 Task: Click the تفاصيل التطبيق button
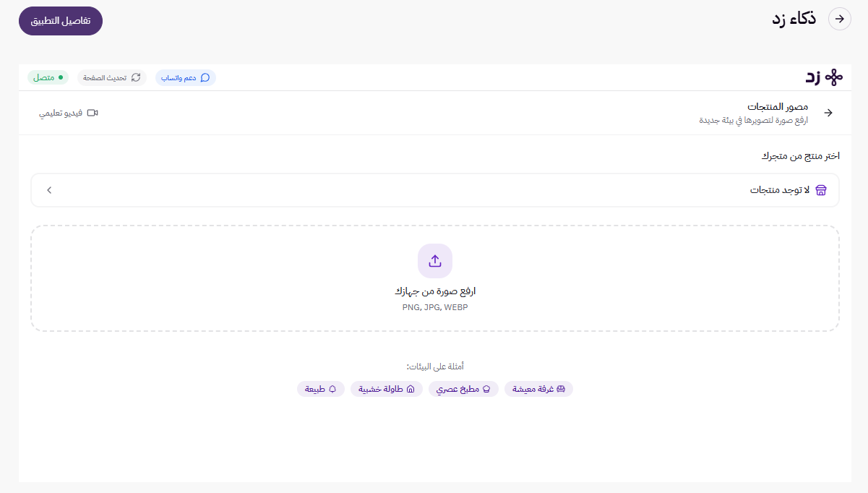(x=60, y=21)
